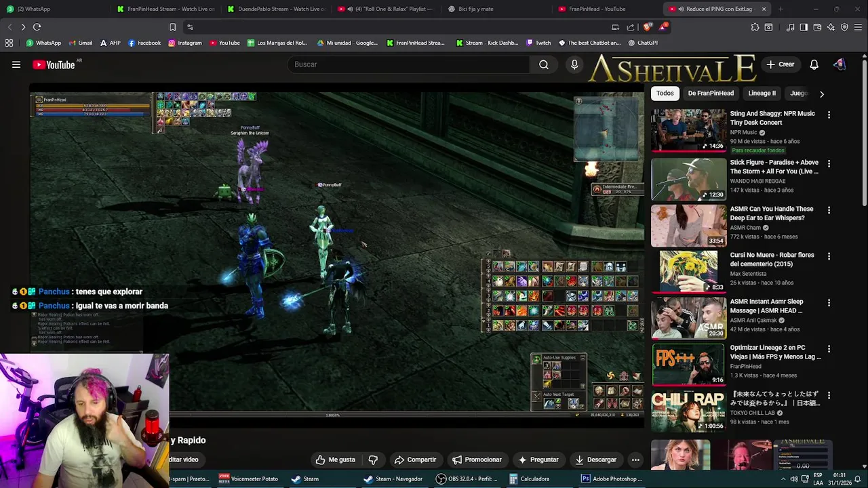868x488 pixels.
Task: Open the media control music note icon
Action: [790, 27]
